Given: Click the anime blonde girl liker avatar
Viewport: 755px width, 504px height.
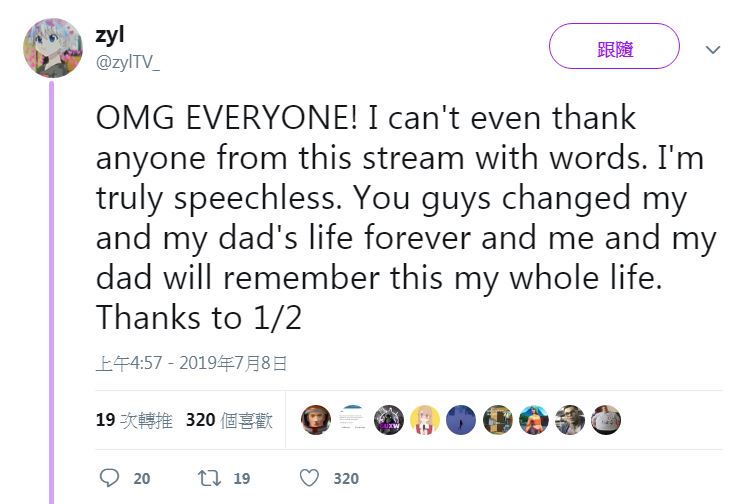Looking at the screenshot, I should pos(425,420).
